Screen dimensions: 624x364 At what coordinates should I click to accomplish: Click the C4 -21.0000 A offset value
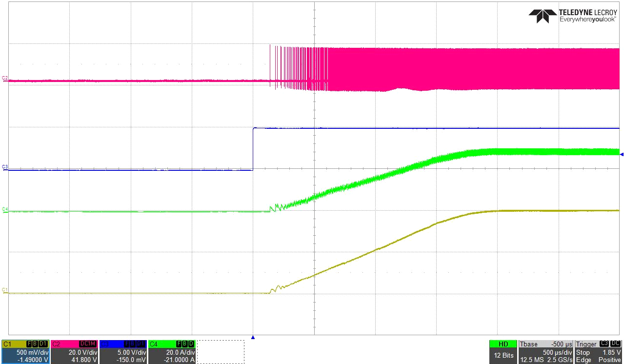pyautogui.click(x=179, y=360)
